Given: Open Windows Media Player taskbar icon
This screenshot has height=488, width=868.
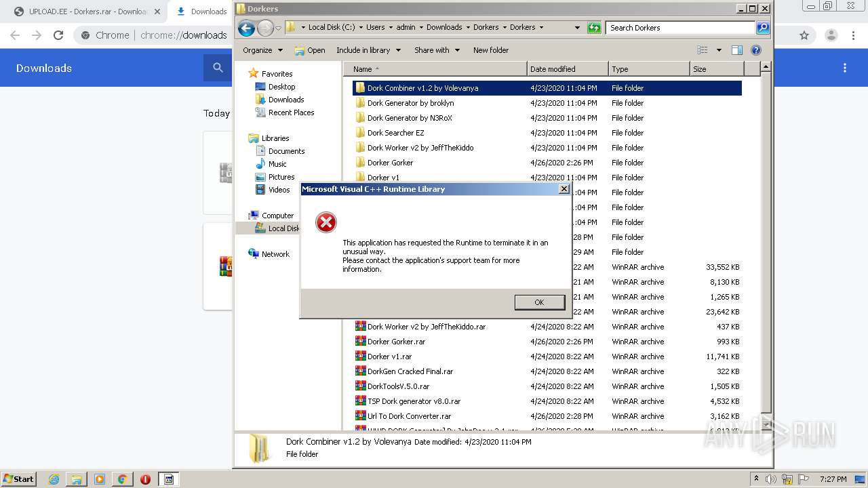Looking at the screenshot, I should pos(100,479).
